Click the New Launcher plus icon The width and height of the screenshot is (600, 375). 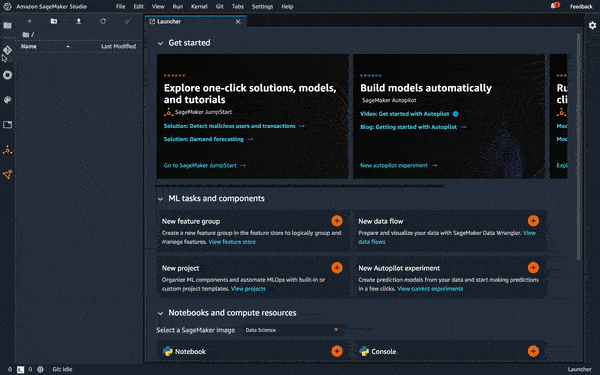29,21
